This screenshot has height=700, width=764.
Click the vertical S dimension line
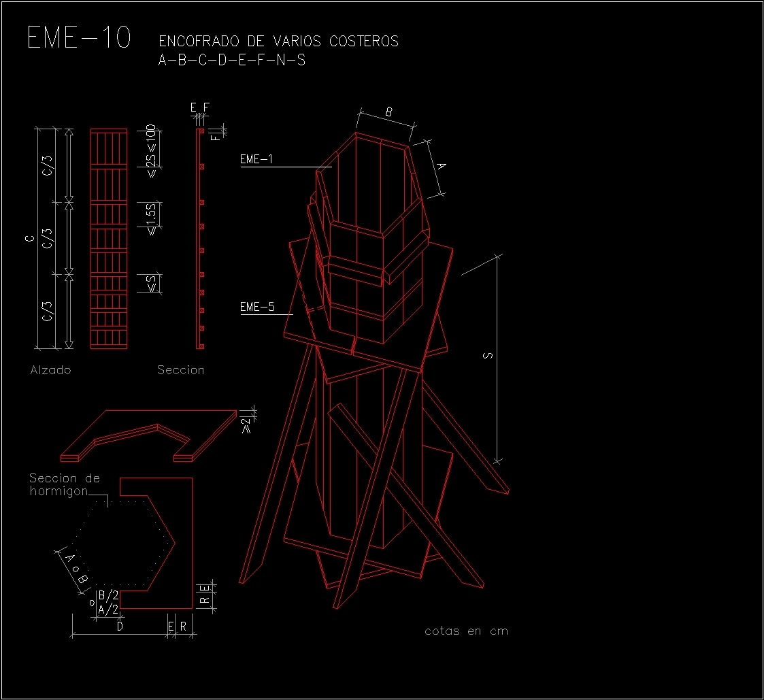[x=497, y=354]
